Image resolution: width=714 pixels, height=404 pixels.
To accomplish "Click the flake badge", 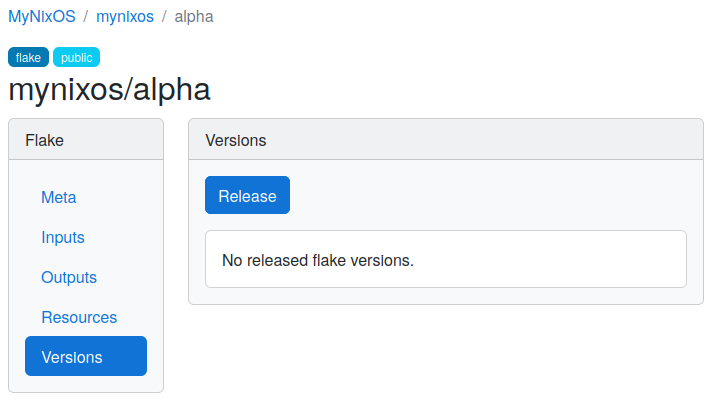I will [28, 57].
